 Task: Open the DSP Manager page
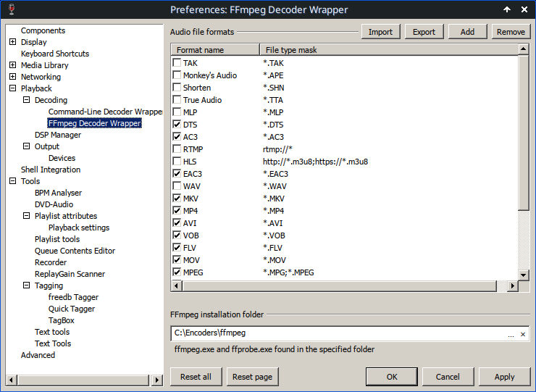point(58,135)
